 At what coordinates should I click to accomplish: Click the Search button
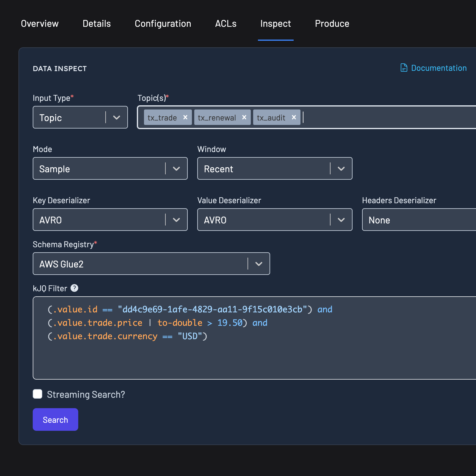coord(55,419)
